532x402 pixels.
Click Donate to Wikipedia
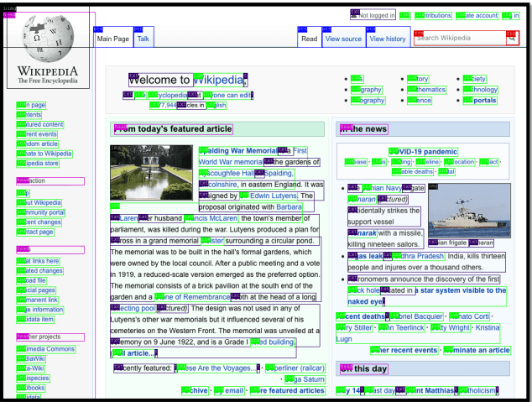44,154
